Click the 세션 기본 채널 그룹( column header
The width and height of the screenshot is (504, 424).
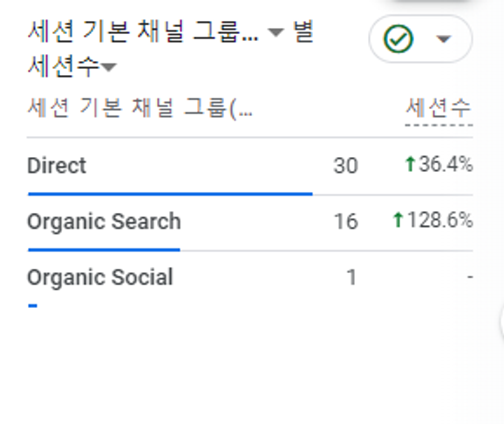(140, 108)
